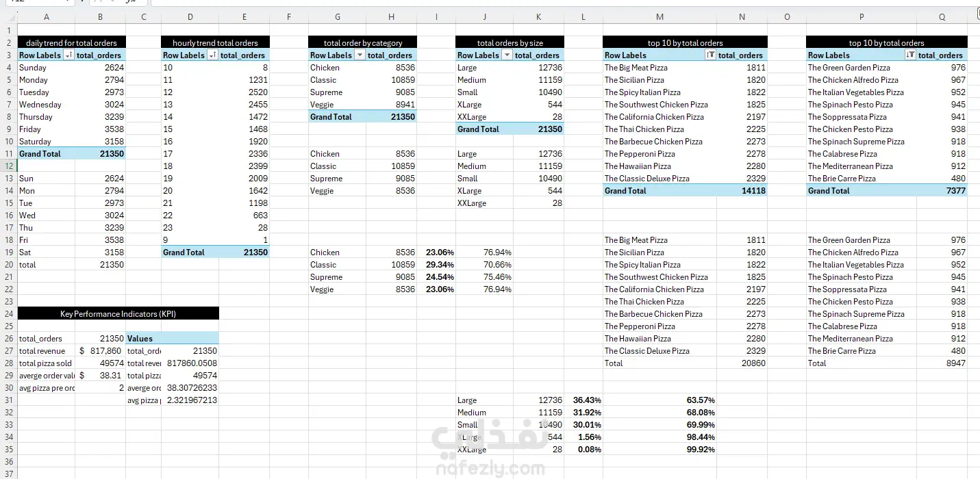
Task: Click the 'total orders by size' title cell
Action: pyautogui.click(x=510, y=42)
